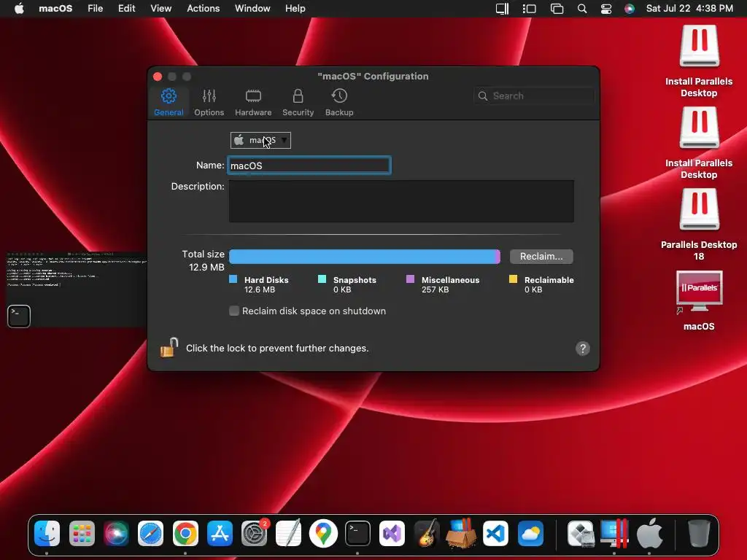Click the purple Miscellaneous color swatch

410,279
